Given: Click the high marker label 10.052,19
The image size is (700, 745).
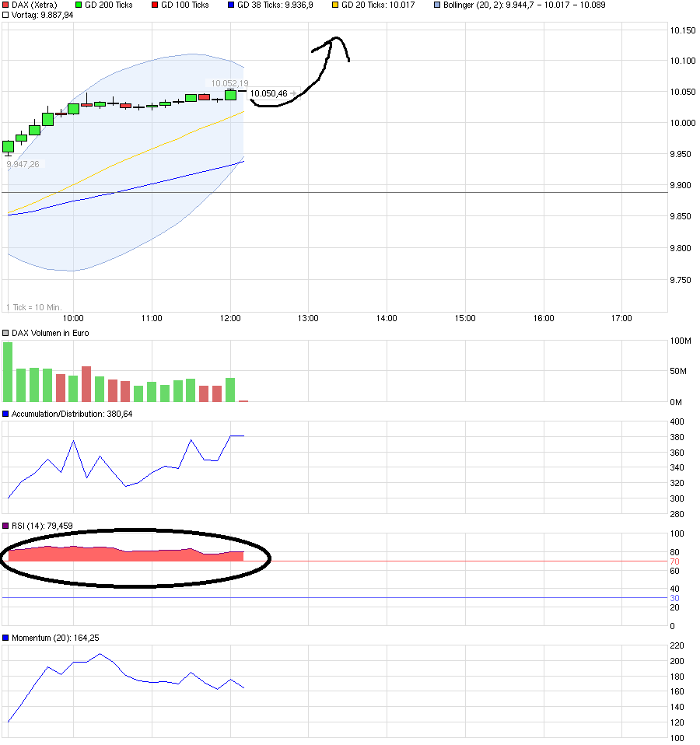Looking at the screenshot, I should [x=229, y=83].
